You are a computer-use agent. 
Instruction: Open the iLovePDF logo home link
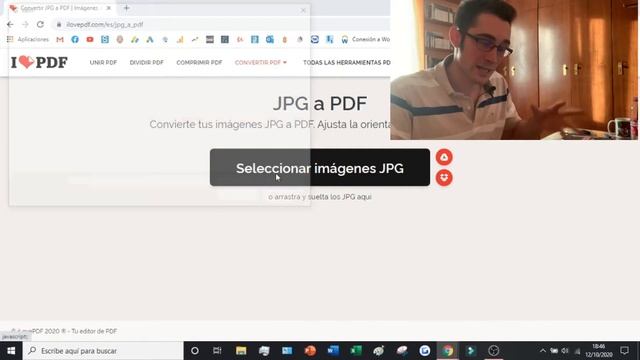tap(39, 62)
